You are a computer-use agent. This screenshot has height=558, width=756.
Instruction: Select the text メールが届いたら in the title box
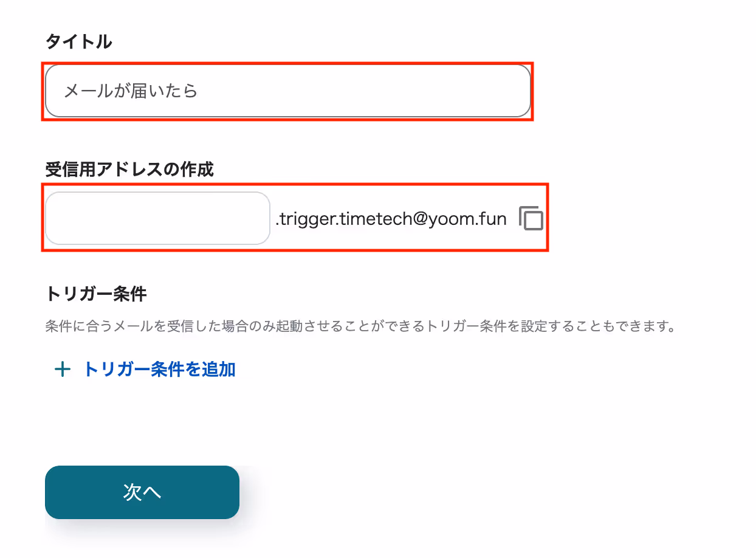pyautogui.click(x=131, y=92)
